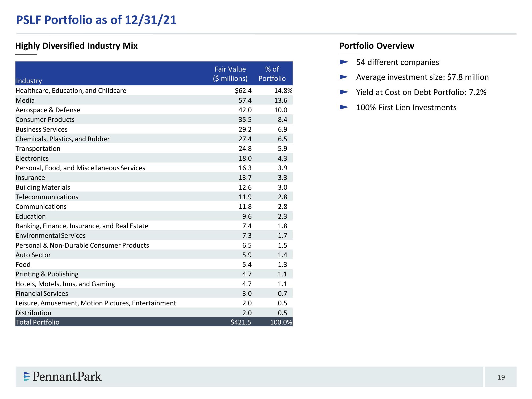Click the arrow bullet beside 54 different companies
Viewport: 532px width, 399px height.
(344, 62)
